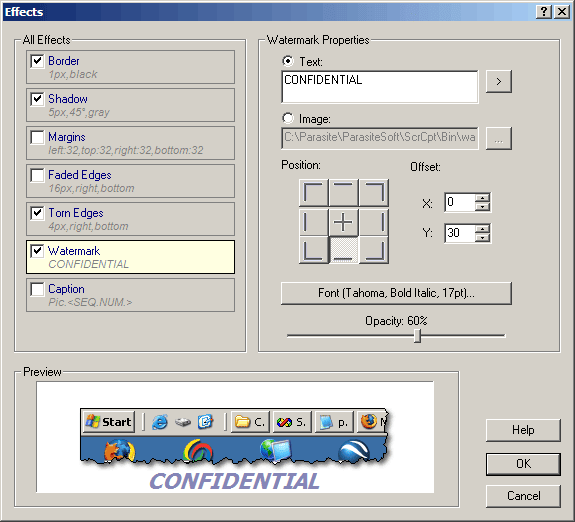This screenshot has width=575, height=522.
Task: Click the Opacity slider handle
Action: 417,336
